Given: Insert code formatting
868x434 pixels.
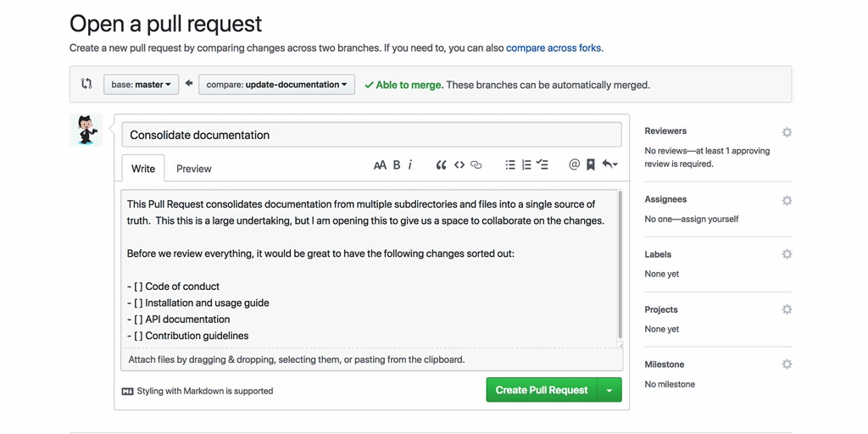Looking at the screenshot, I should pos(459,165).
